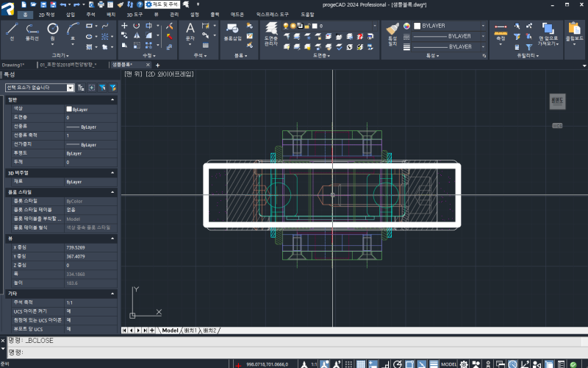
Task: Collapse the 3D 비주얼 section
Action: point(112,173)
